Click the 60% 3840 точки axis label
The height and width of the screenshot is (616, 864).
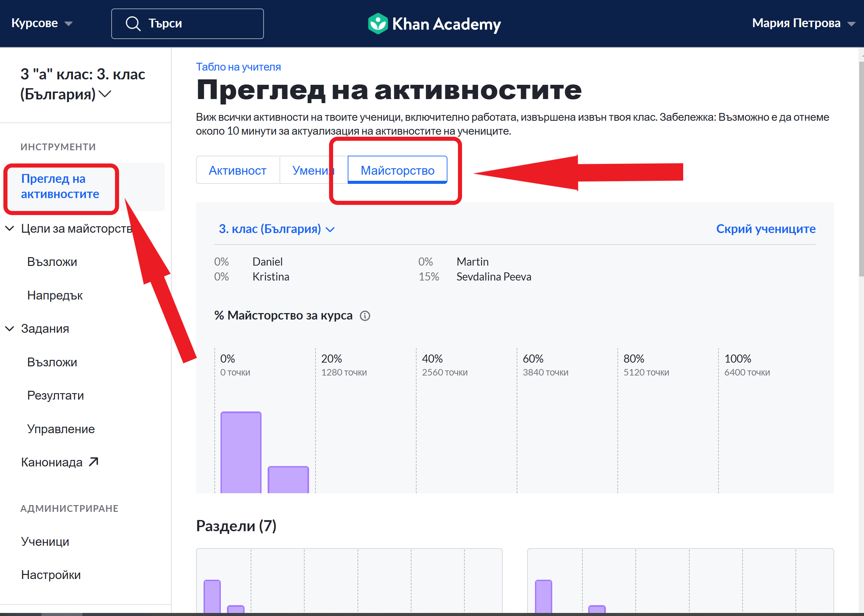(x=545, y=365)
